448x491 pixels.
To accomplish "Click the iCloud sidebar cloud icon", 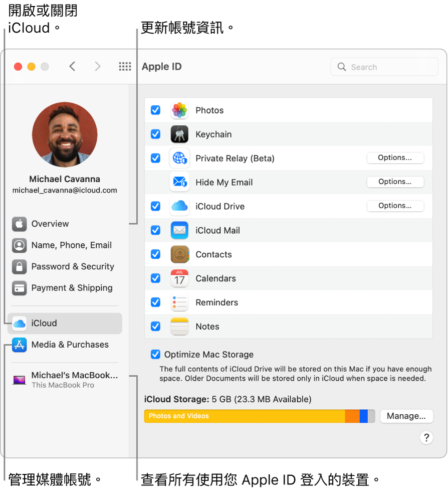I will [20, 323].
